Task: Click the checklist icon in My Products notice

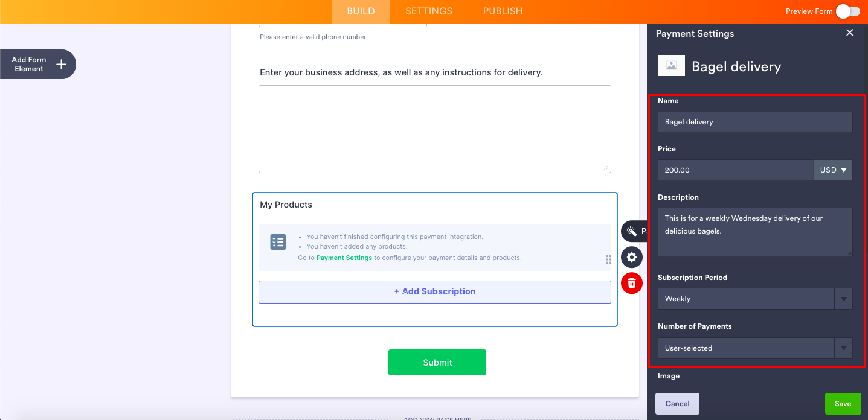Action: pos(278,243)
